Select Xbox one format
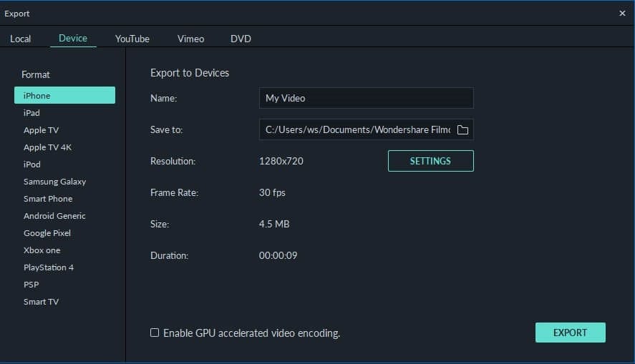Image resolution: width=635 pixels, height=364 pixels. click(42, 250)
